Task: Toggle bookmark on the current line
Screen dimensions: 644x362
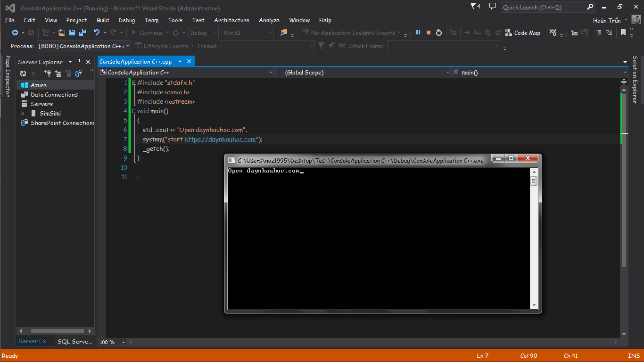Action: click(623, 33)
